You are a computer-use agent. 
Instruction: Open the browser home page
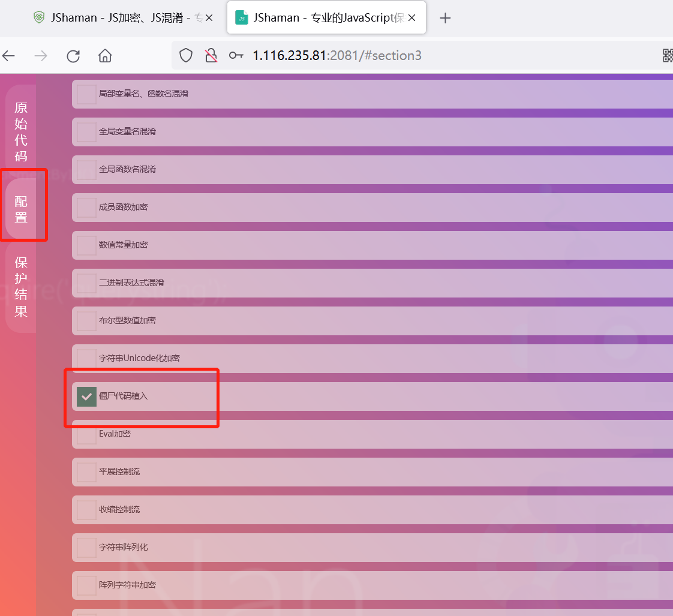click(105, 56)
